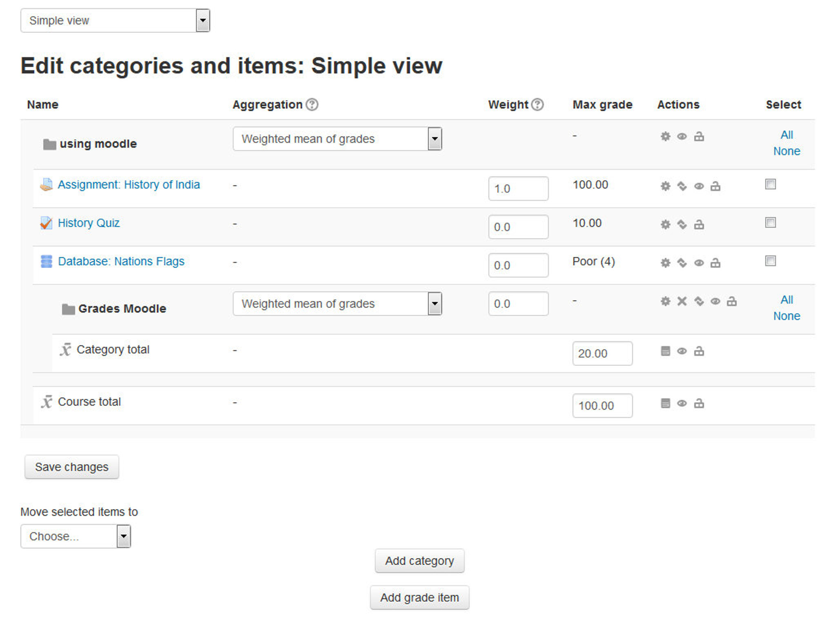Check the Assignment: History of India checkbox

click(770, 184)
